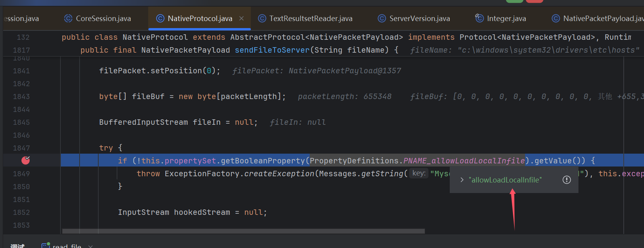The image size is (644, 248).
Task: Close the NativeProtocol.java tab
Action: (241, 18)
